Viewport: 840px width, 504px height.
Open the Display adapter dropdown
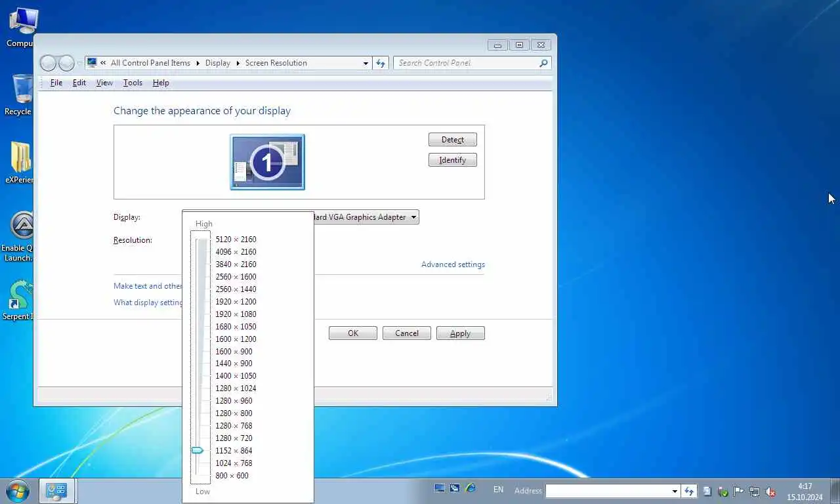coord(413,217)
